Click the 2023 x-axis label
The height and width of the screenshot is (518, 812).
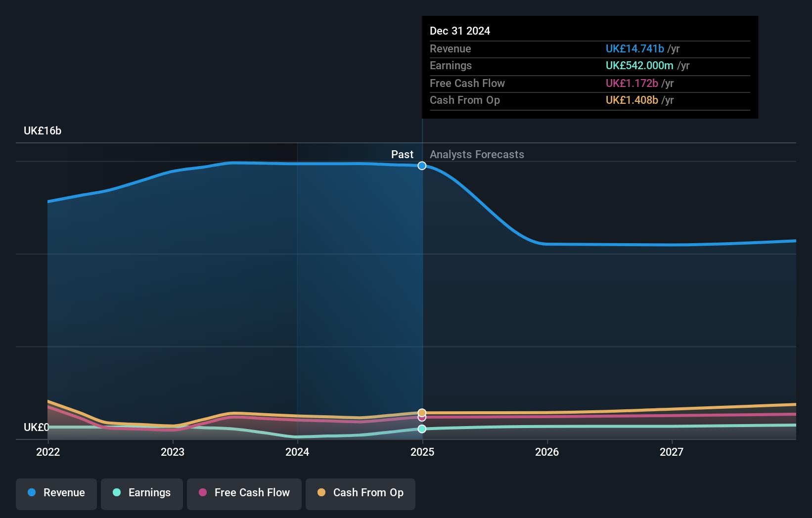point(173,452)
